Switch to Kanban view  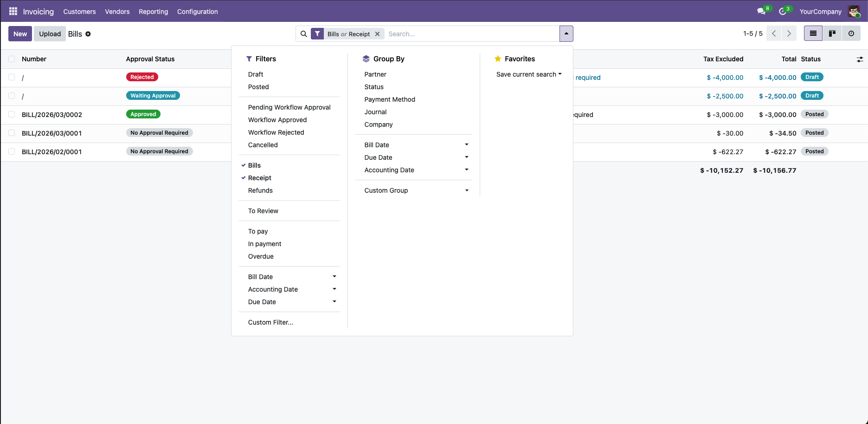(x=832, y=33)
